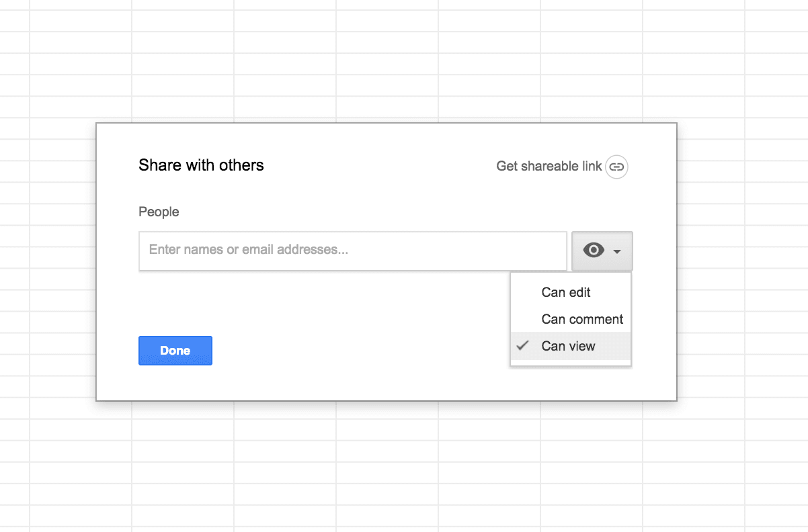Image resolution: width=808 pixels, height=532 pixels.
Task: Click the chain link icon
Action: [x=616, y=167]
